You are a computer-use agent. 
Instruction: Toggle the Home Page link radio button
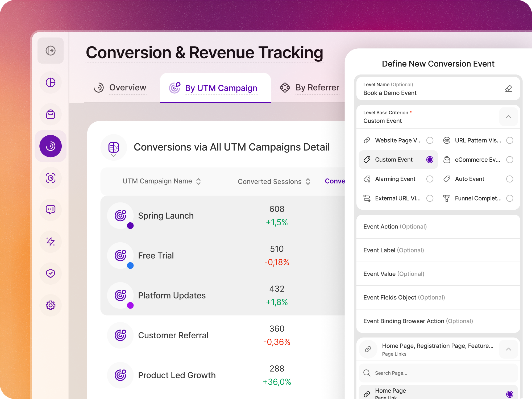click(510, 394)
